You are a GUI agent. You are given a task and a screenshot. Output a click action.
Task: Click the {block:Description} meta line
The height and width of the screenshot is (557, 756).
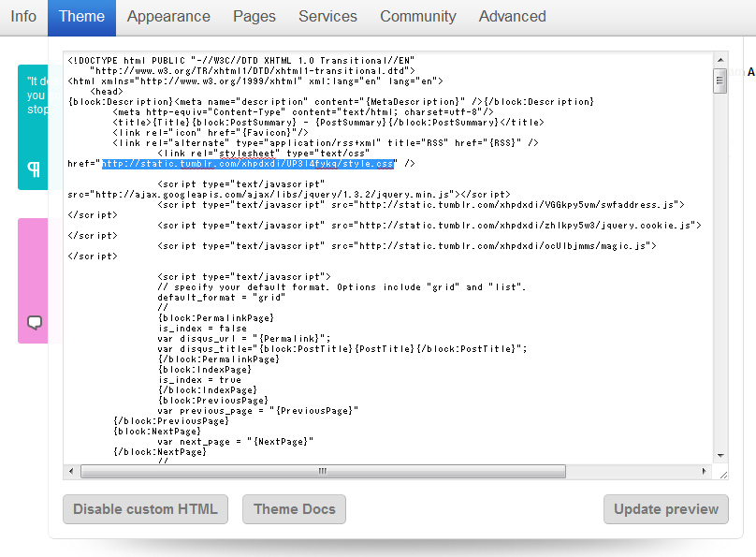(331, 102)
